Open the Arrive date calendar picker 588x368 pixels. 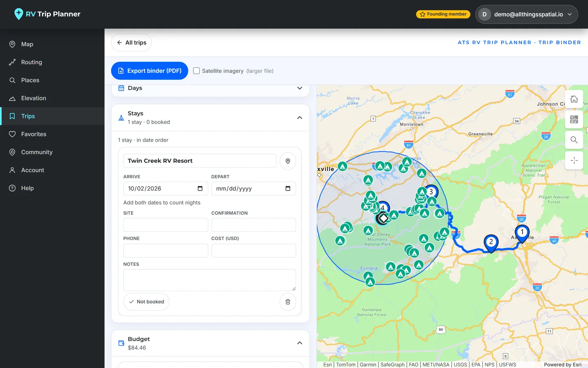[x=200, y=188]
